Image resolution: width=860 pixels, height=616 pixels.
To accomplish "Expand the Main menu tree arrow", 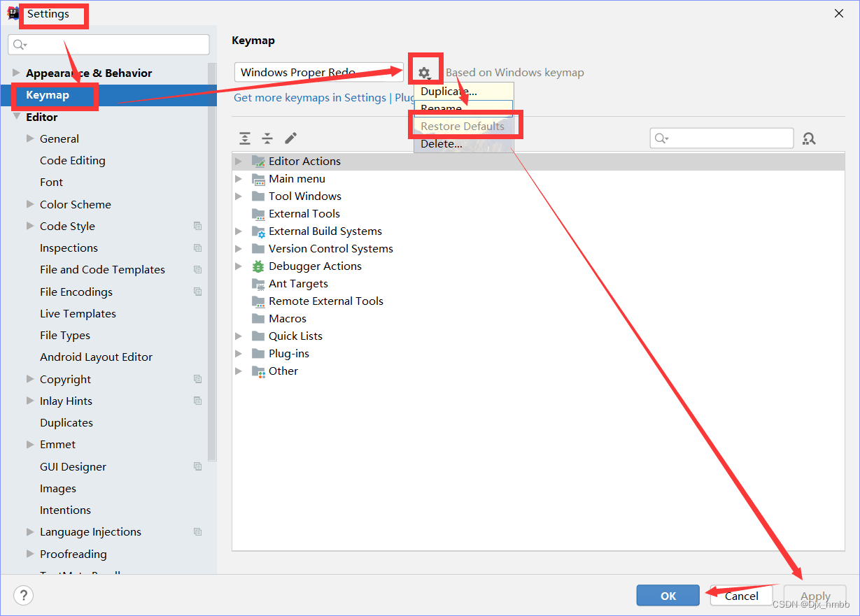I will coord(239,179).
